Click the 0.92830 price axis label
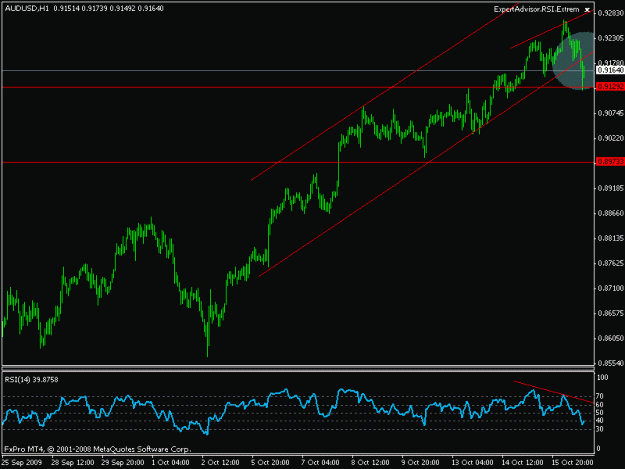The width and height of the screenshot is (625, 469). [x=610, y=13]
